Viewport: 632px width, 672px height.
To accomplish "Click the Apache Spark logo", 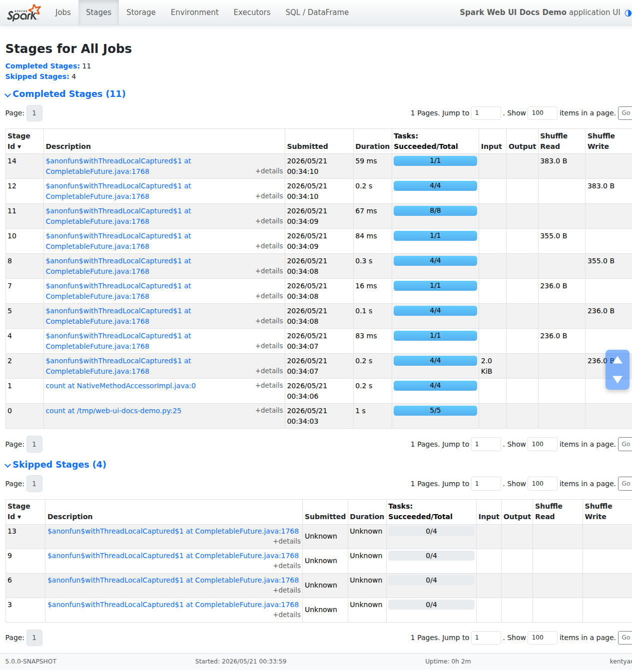I will click(x=23, y=12).
